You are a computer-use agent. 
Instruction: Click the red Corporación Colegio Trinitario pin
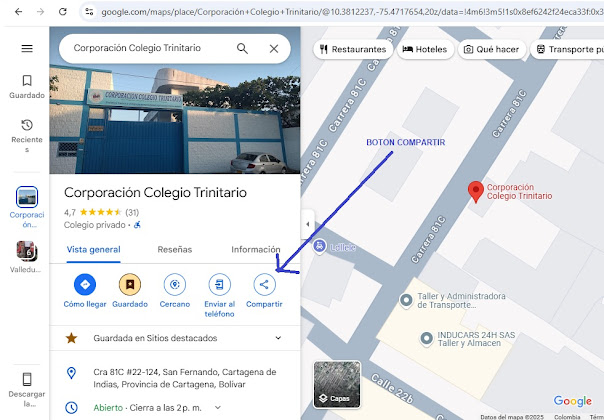click(476, 192)
